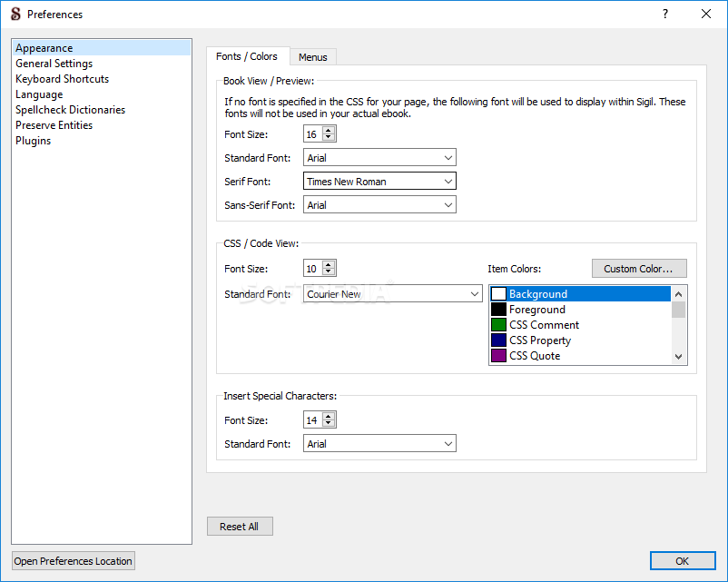The width and height of the screenshot is (728, 582).
Task: Open Special Characters Standard Font dropdown
Action: click(x=379, y=444)
